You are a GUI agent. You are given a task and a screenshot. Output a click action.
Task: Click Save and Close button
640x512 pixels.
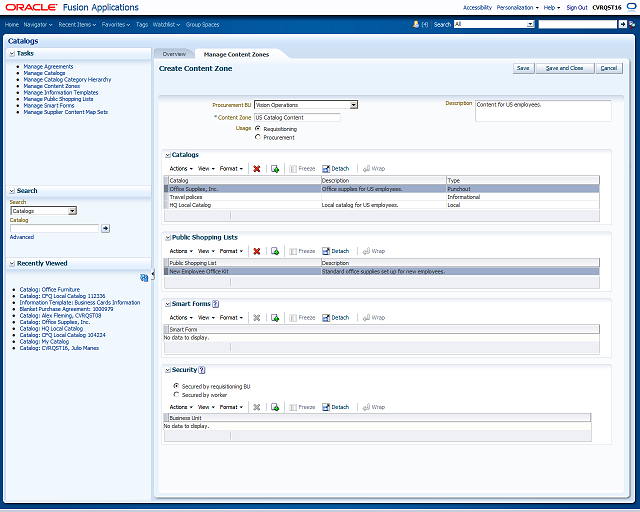point(564,68)
